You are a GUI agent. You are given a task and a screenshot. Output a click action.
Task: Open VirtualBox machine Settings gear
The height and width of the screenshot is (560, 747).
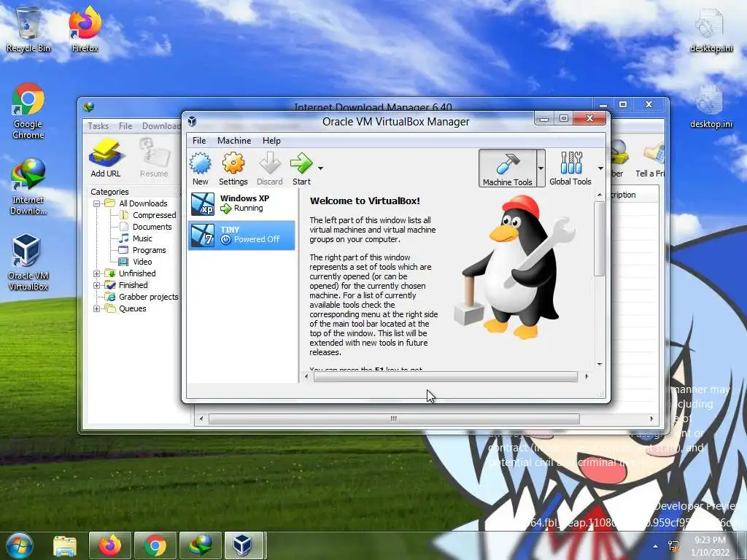click(x=233, y=168)
